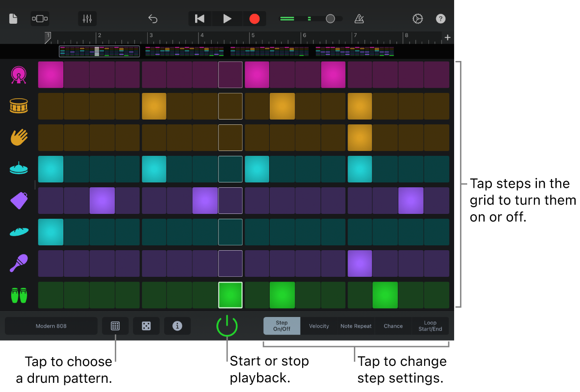Toggle a green step pad in the congas row
Viewport: 580px width, 392px height.
click(282, 295)
